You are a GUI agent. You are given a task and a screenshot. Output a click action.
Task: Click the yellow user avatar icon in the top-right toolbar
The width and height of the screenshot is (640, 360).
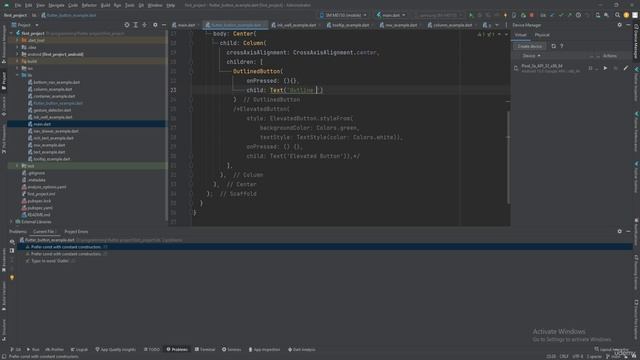click(626, 15)
